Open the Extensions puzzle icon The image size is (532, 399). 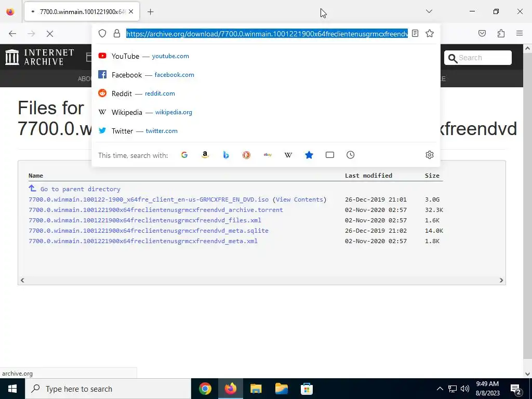pos(501,33)
